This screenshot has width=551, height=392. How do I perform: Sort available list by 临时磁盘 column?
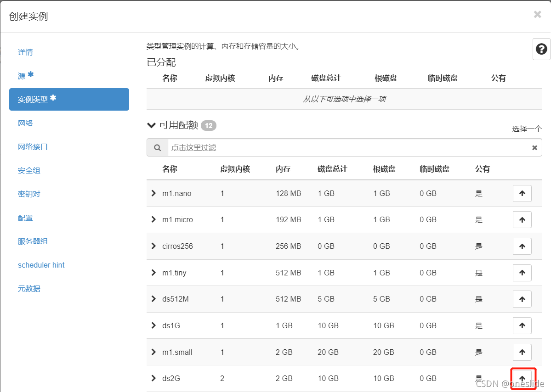(435, 169)
